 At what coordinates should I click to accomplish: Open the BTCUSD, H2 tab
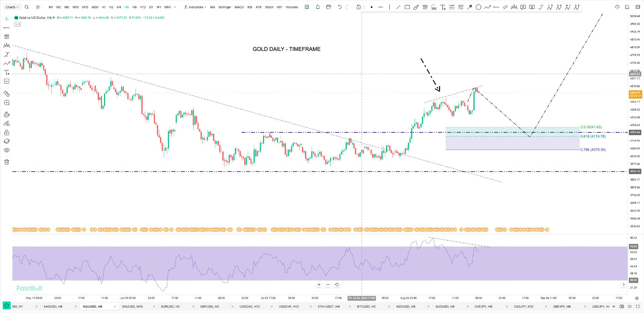(x=366, y=307)
